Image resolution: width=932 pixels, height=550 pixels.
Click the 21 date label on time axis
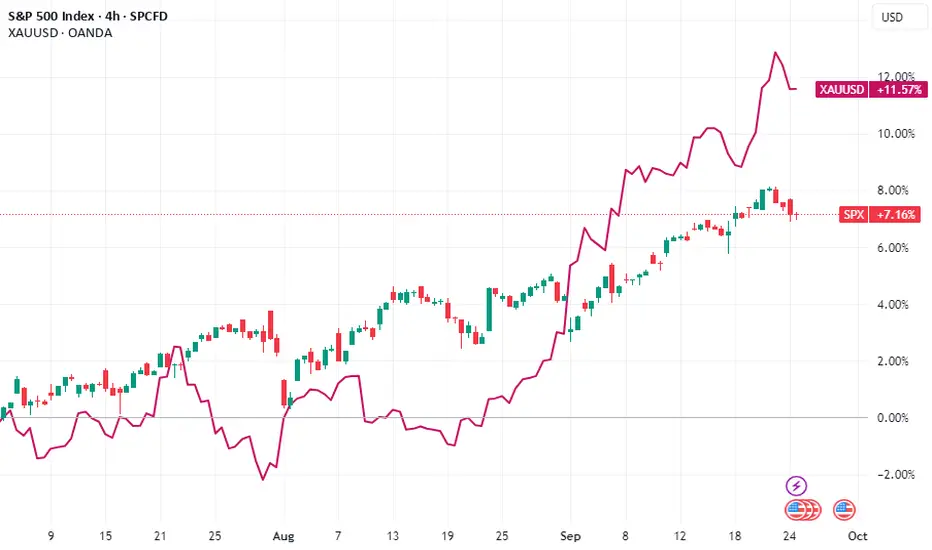click(160, 536)
